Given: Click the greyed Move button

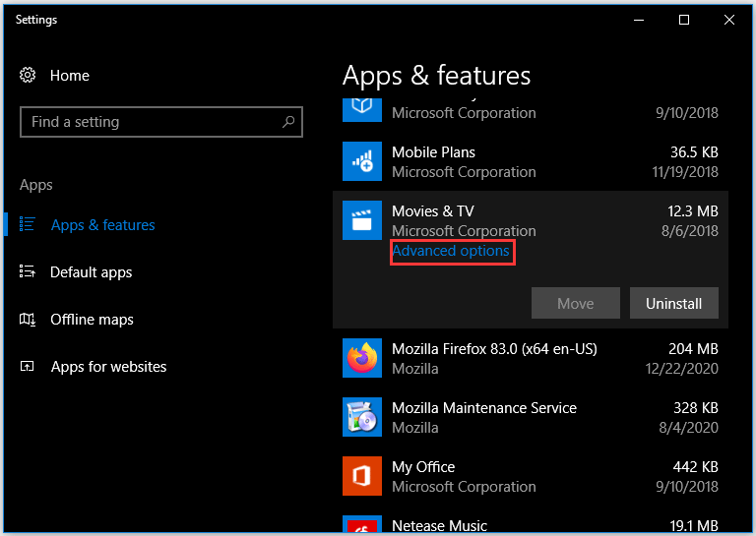Looking at the screenshot, I should point(576,303).
